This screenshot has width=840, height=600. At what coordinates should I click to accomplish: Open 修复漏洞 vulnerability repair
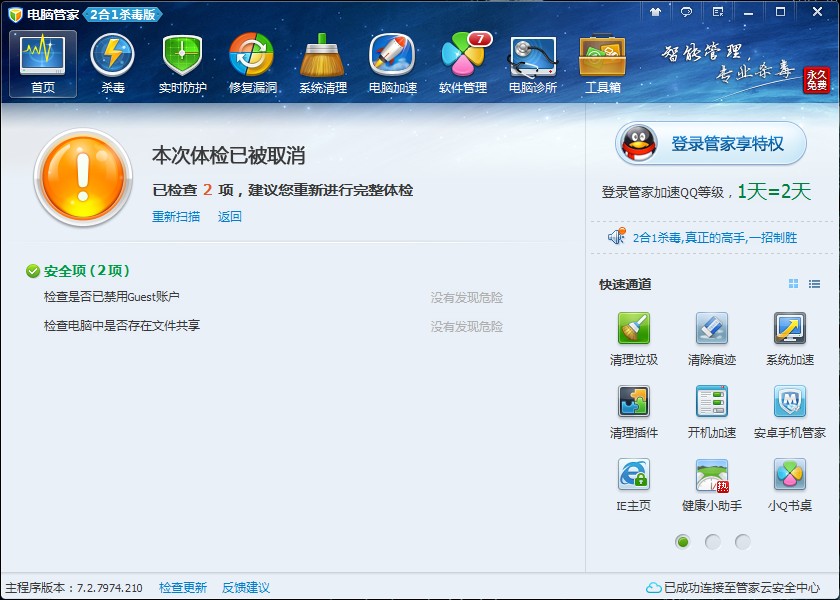click(252, 64)
